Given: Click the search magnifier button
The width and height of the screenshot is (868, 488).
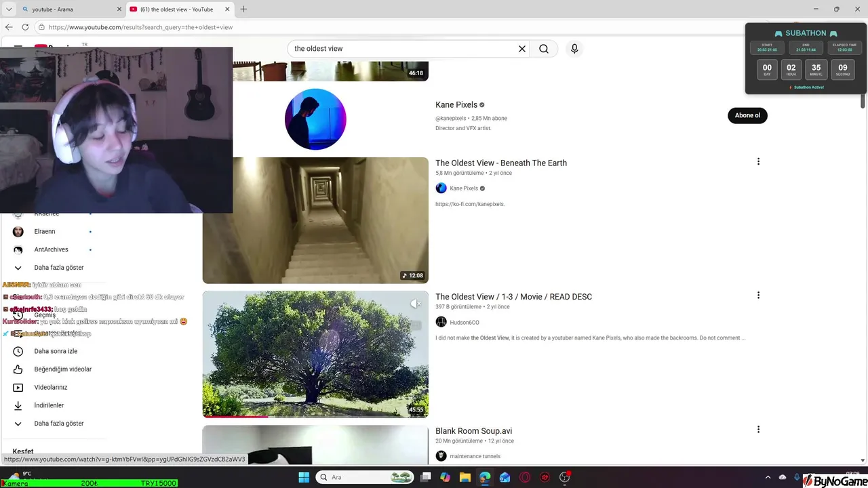Looking at the screenshot, I should pos(544,49).
